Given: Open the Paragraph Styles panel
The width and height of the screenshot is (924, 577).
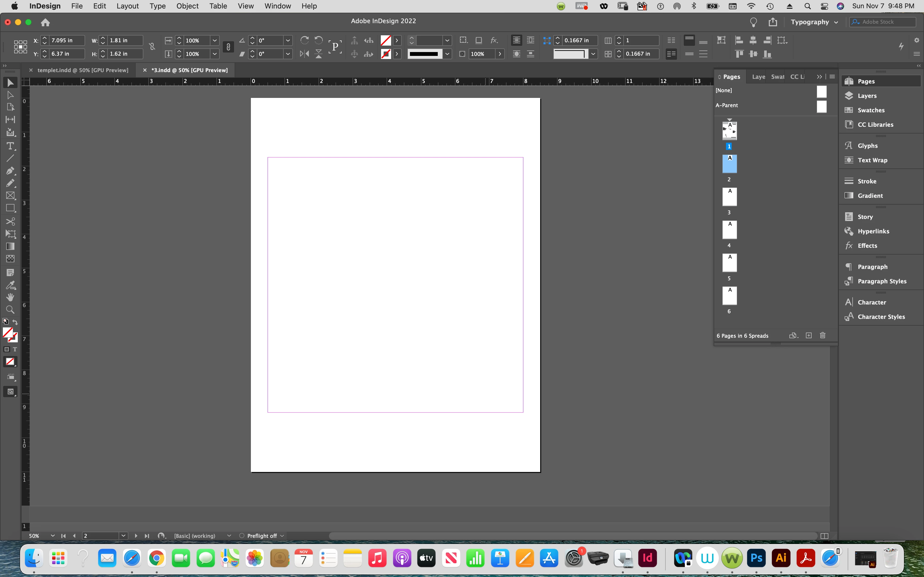Looking at the screenshot, I should (x=882, y=281).
